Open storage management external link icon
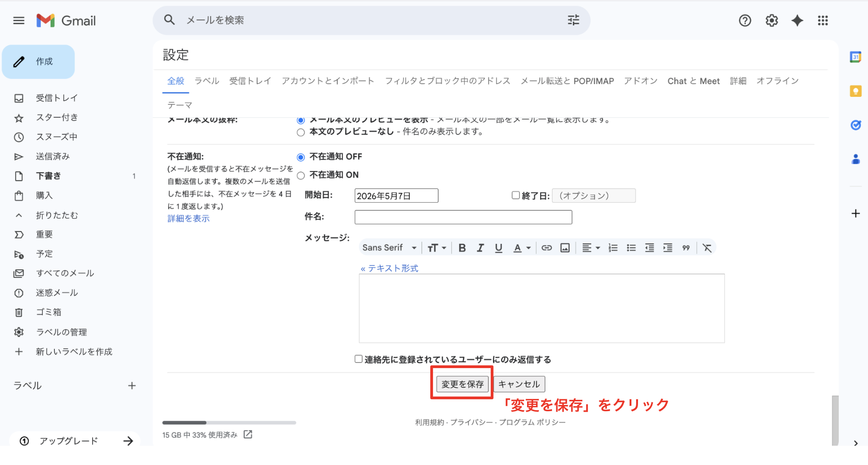The image size is (868, 465). pyautogui.click(x=248, y=434)
